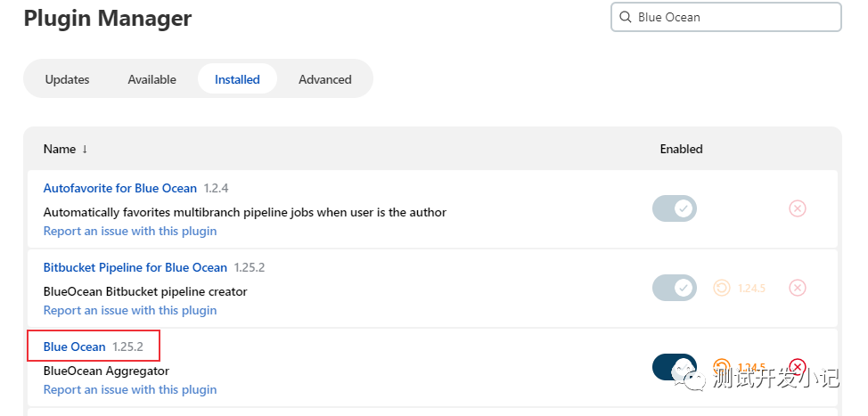Click the search magnifier icon
868x416 pixels.
[625, 17]
